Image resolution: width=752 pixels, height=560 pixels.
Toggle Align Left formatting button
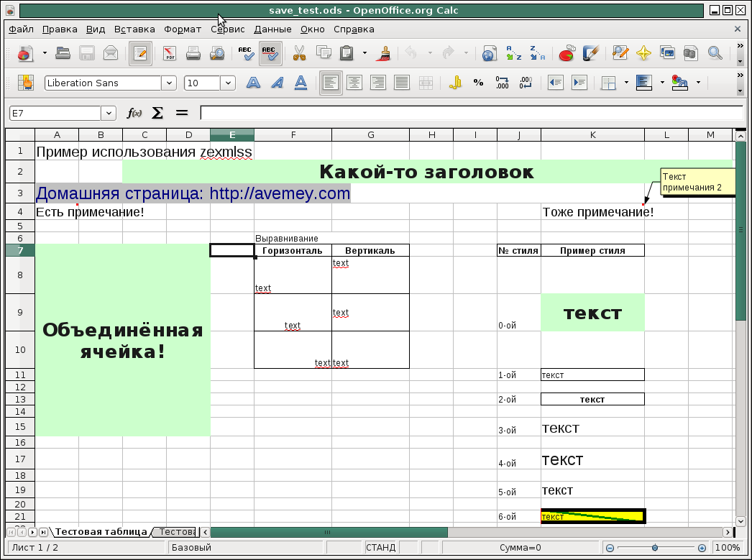point(331,83)
